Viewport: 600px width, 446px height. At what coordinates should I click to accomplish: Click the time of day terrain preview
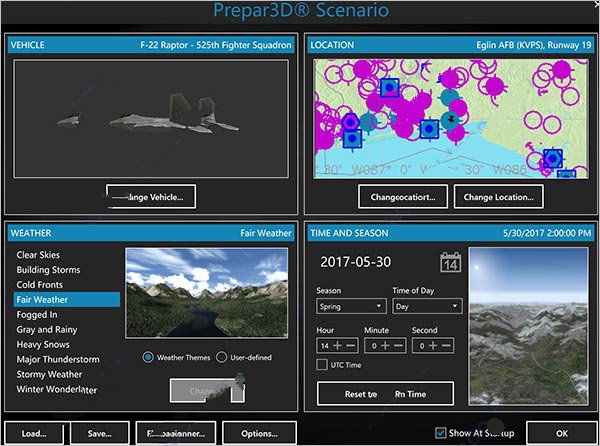528,326
